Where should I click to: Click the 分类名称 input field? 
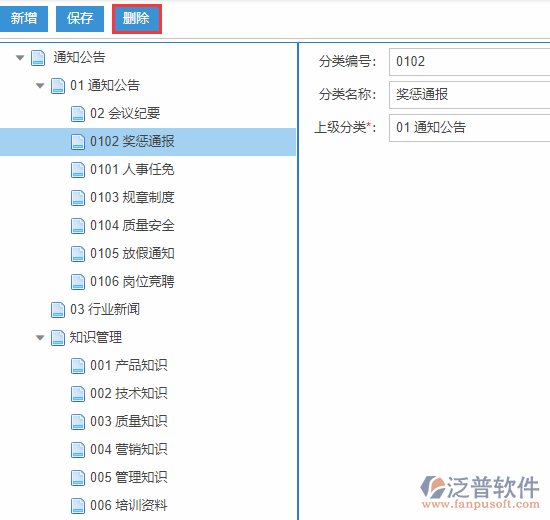click(469, 95)
